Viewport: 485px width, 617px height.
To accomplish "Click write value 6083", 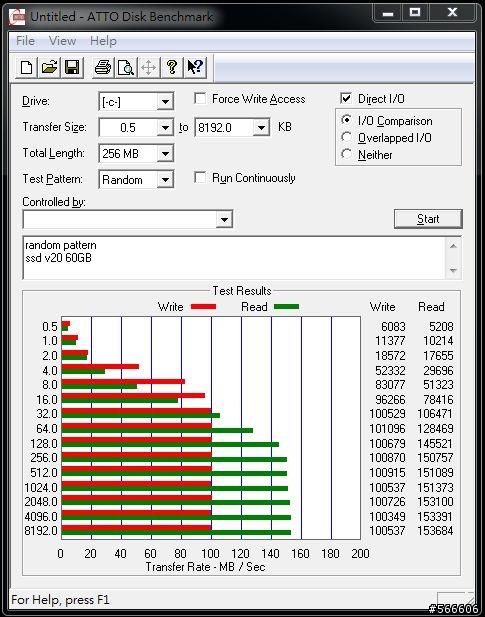I will (x=393, y=327).
